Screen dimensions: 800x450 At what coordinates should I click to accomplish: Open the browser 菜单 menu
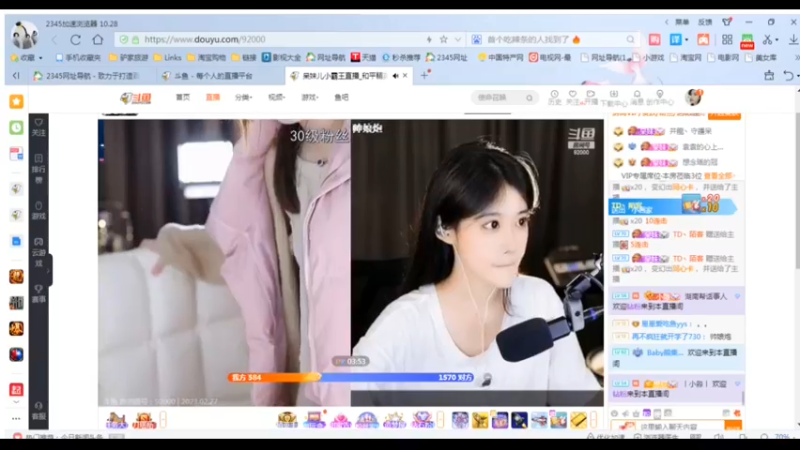point(682,22)
